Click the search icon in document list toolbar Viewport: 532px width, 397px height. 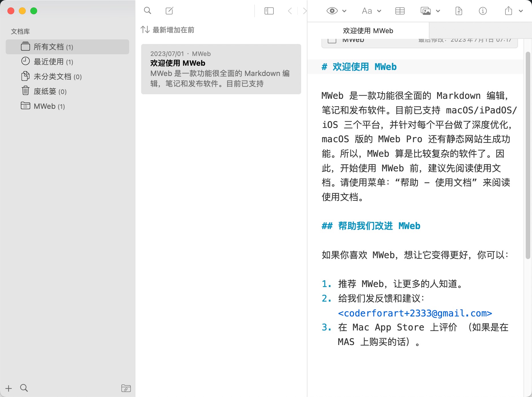[147, 11]
